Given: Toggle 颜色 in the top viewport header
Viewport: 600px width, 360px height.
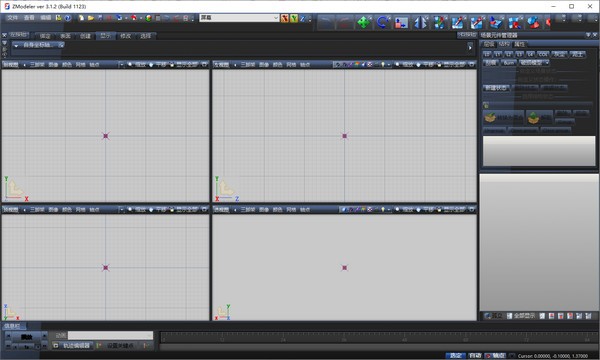Looking at the screenshot, I should coord(67,210).
